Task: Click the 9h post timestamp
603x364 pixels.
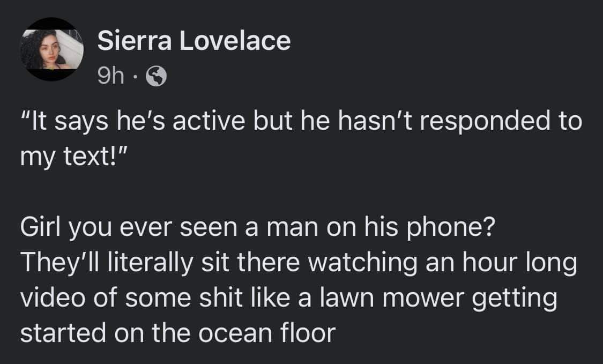Action: coord(111,78)
